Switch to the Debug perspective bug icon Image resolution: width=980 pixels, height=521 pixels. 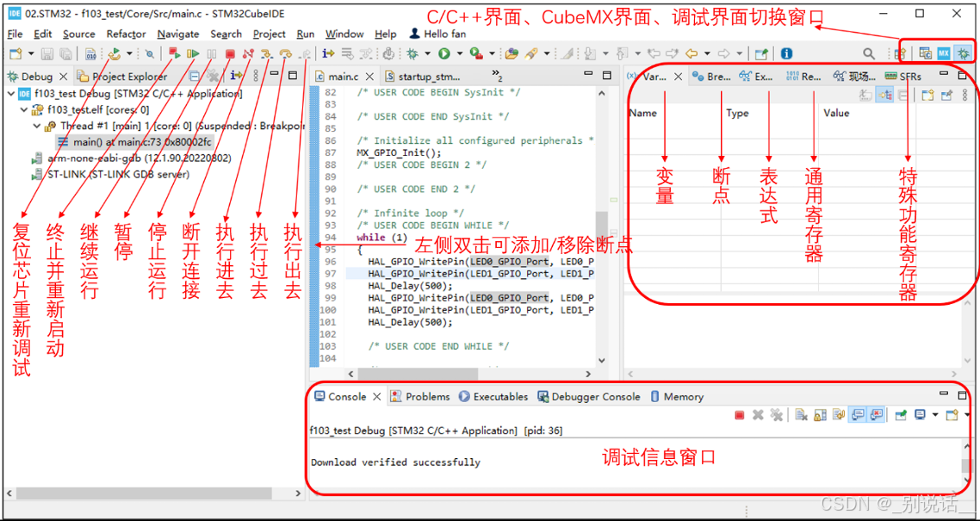point(963,53)
